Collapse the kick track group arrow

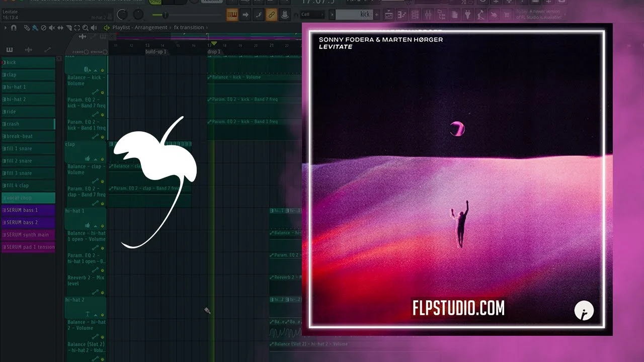96,70
